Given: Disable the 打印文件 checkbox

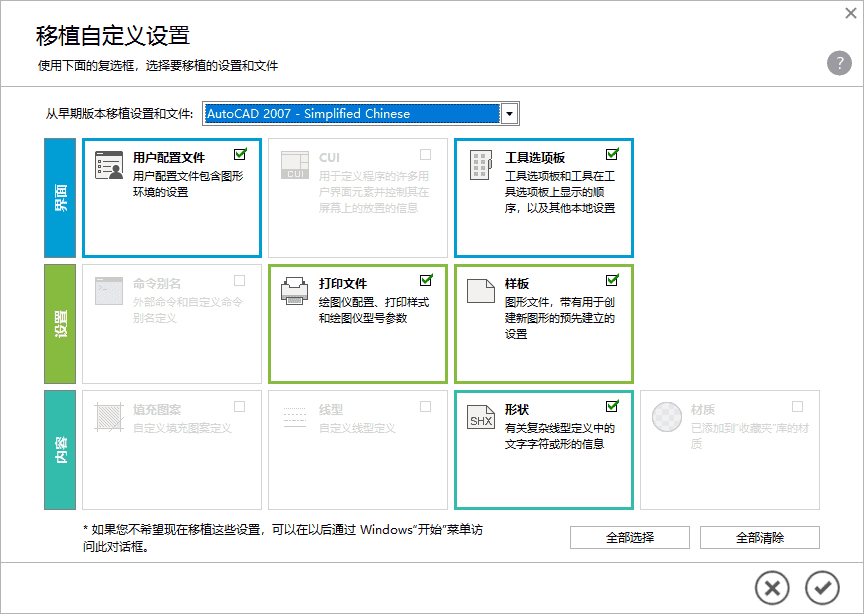Looking at the screenshot, I should pos(426,281).
